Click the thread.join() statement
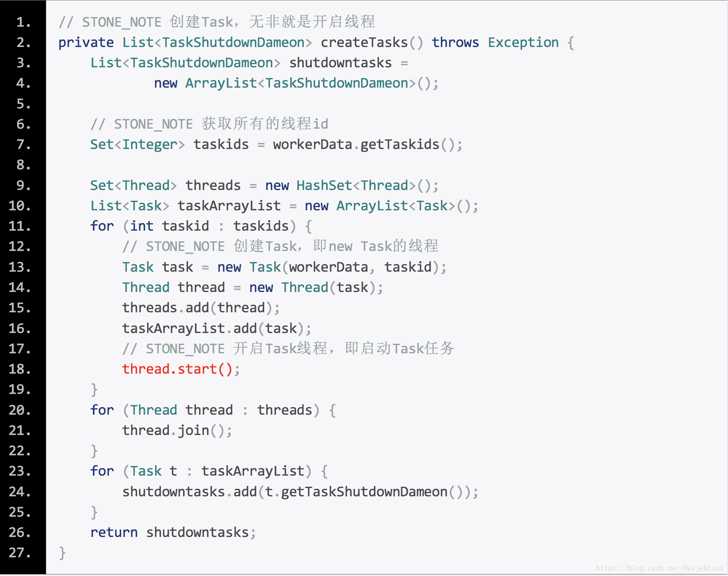Viewport: 728px width, 576px height. 177,431
